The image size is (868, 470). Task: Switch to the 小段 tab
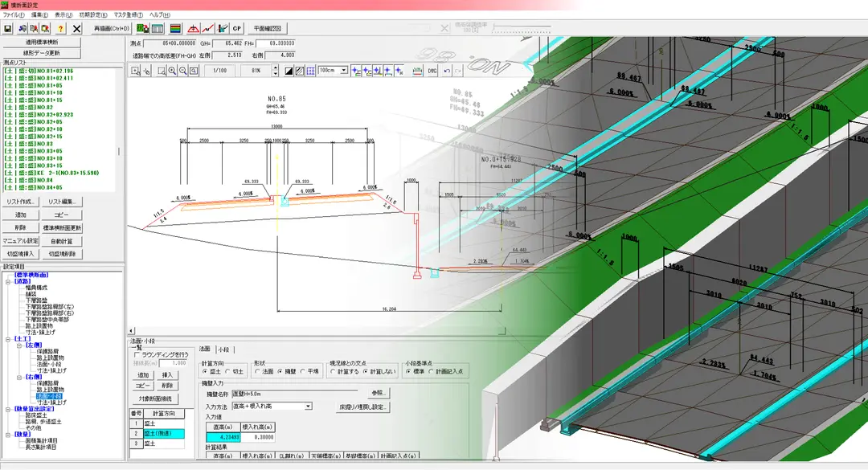point(223,349)
